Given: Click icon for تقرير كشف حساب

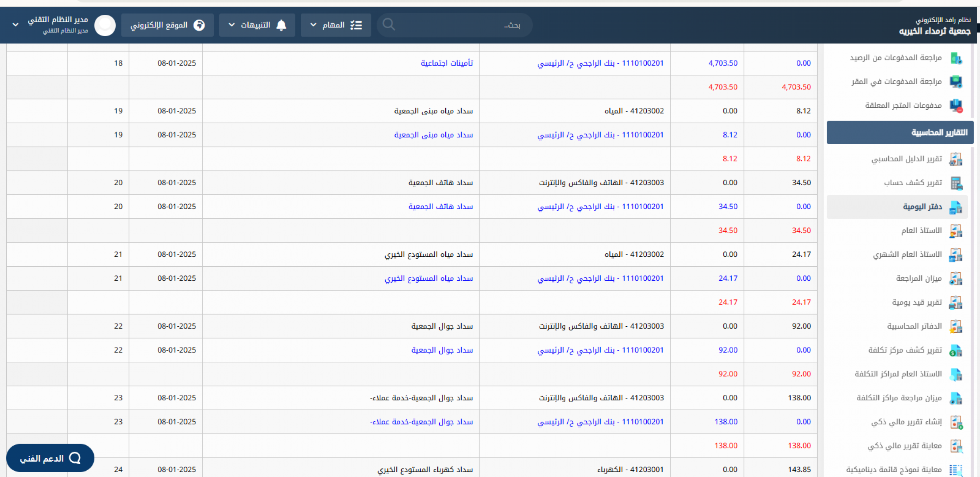Looking at the screenshot, I should click(x=956, y=183).
